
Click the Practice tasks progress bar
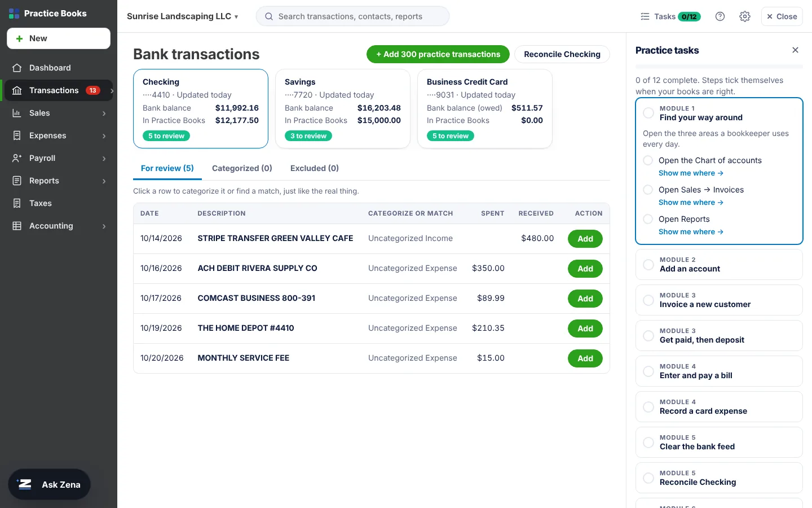point(719,67)
